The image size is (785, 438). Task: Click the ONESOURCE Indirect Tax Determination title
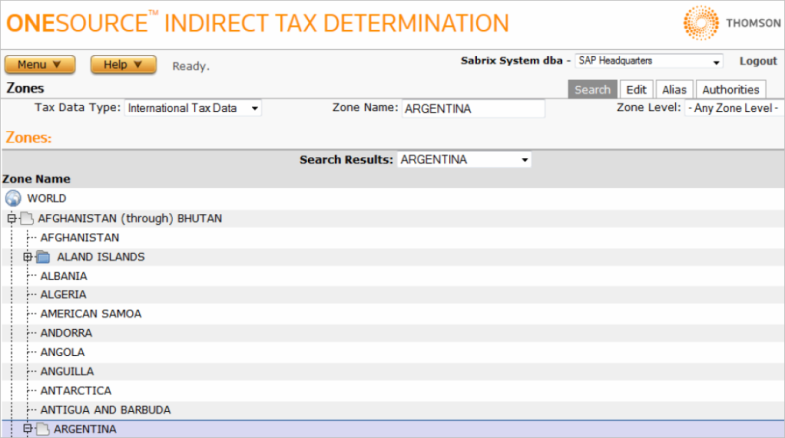pyautogui.click(x=257, y=24)
